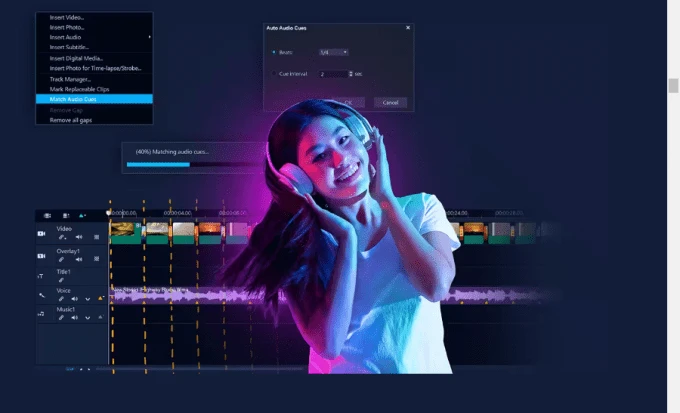
Task: Click the Overlay1 track type icon
Action: (x=41, y=256)
